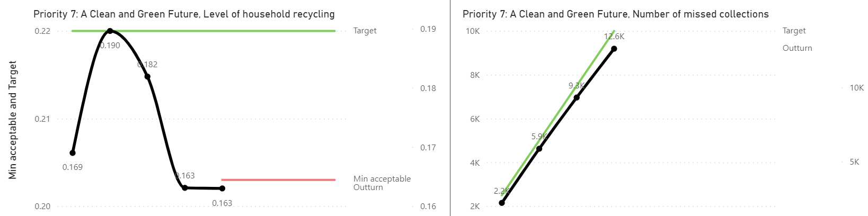Click the 'Min acceptable and Target' axis title
Screen dimensions: 868x216
click(x=13, y=120)
